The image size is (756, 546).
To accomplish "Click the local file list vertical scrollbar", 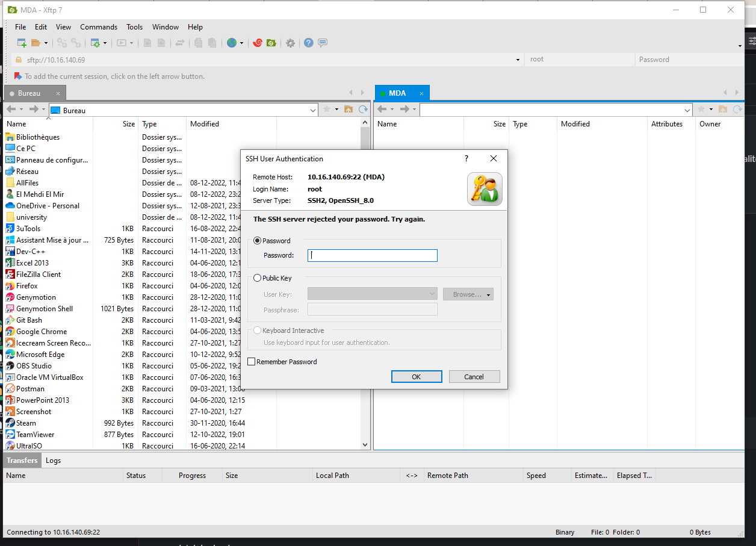I will click(x=365, y=283).
